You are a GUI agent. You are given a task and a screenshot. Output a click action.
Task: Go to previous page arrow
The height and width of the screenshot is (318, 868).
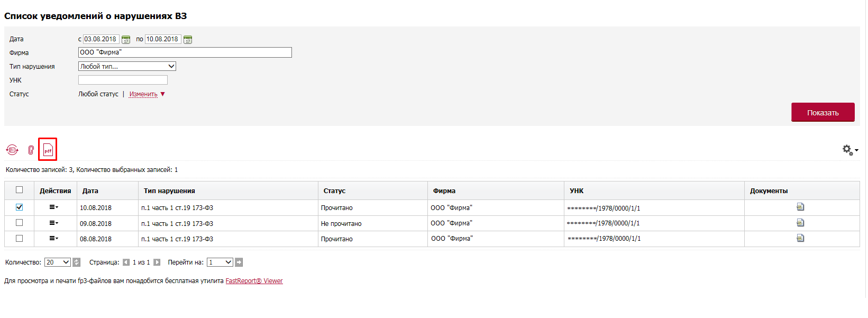click(126, 262)
